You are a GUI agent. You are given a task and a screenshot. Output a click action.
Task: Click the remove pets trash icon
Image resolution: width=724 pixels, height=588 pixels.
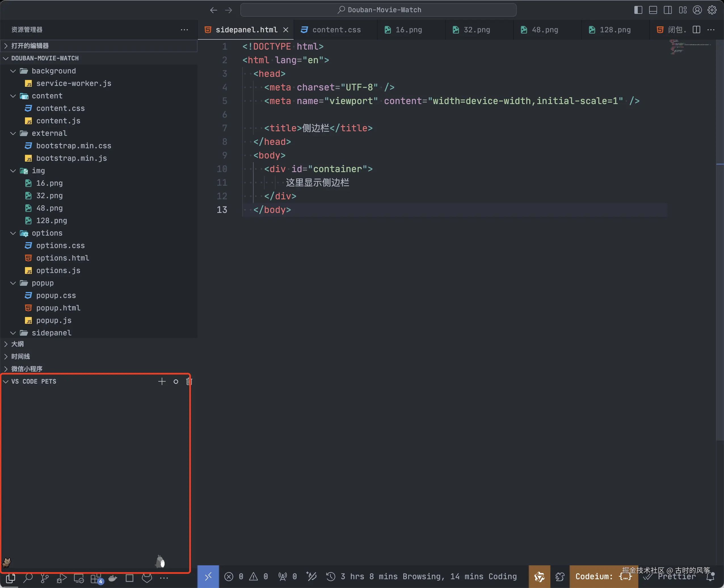pos(189,381)
